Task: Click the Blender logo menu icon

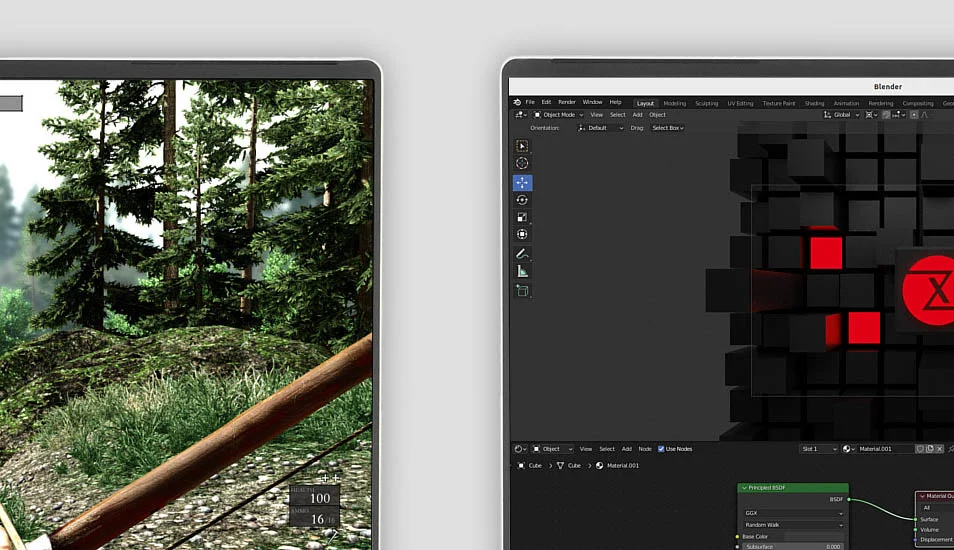Action: point(517,102)
